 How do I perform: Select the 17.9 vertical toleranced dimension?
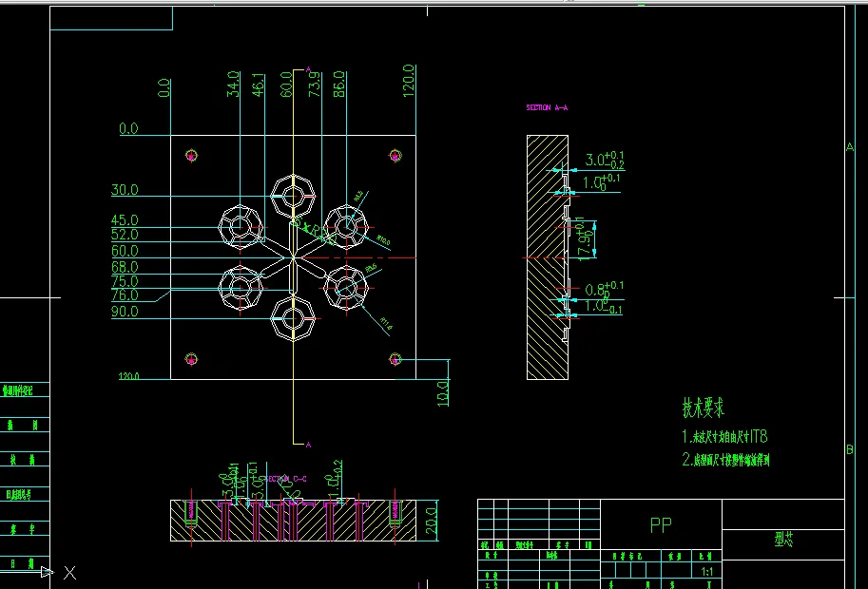pos(585,238)
